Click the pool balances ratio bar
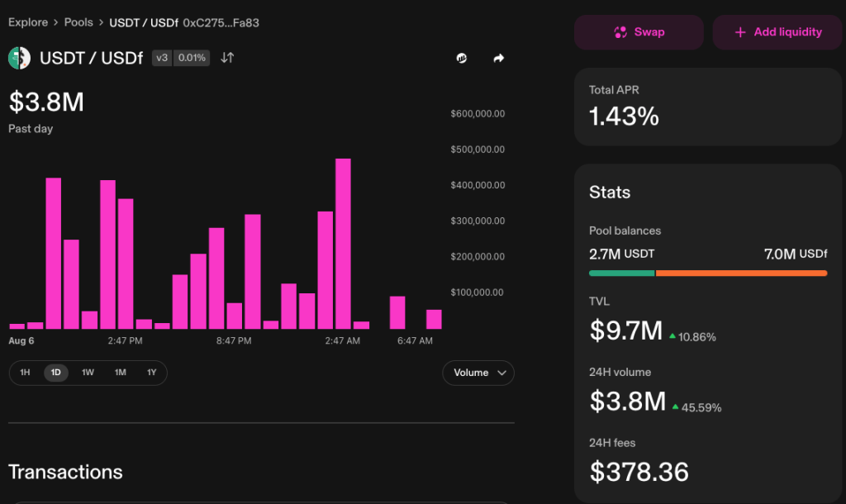846x504 pixels. click(x=707, y=273)
